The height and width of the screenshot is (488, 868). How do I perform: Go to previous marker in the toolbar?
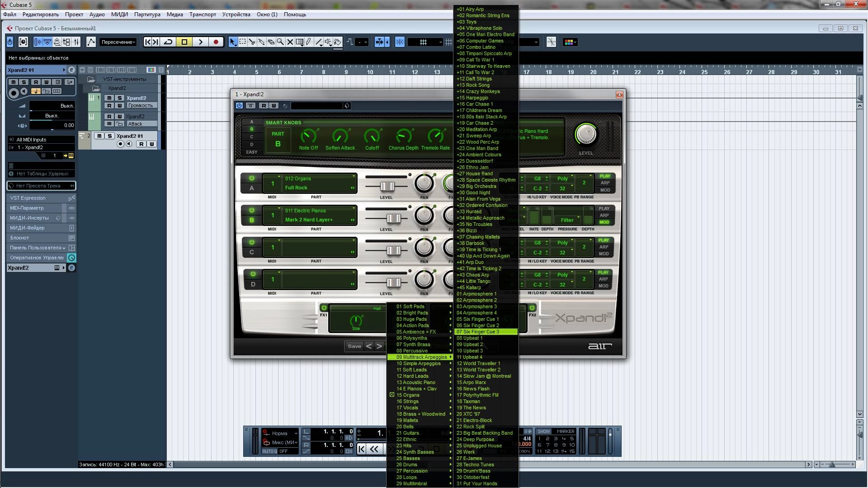point(147,42)
